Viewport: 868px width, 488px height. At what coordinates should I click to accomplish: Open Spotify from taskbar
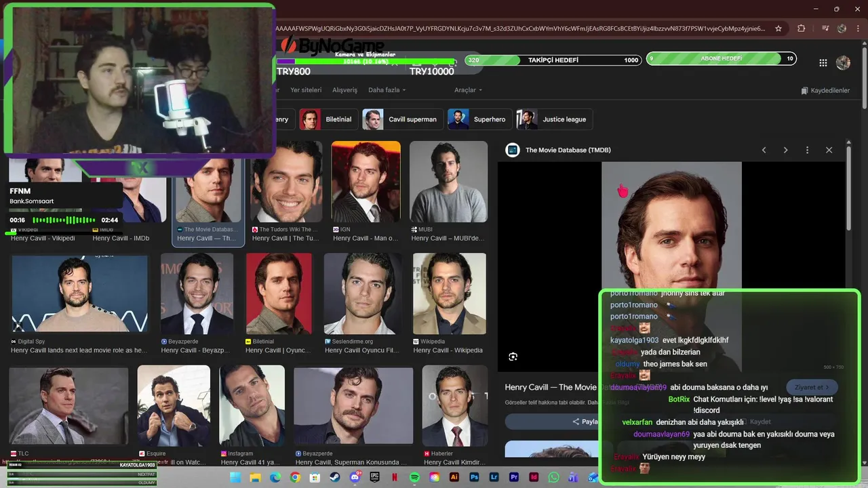point(414,478)
